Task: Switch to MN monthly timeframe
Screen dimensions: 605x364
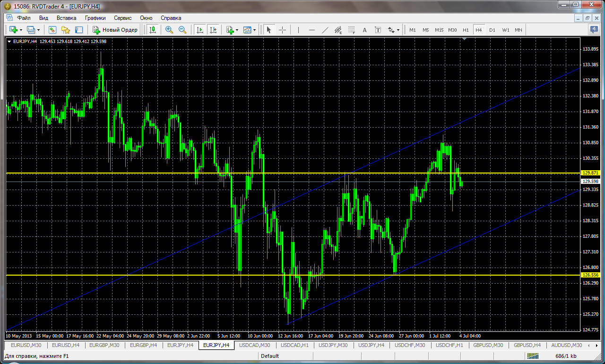Action: 519,30
